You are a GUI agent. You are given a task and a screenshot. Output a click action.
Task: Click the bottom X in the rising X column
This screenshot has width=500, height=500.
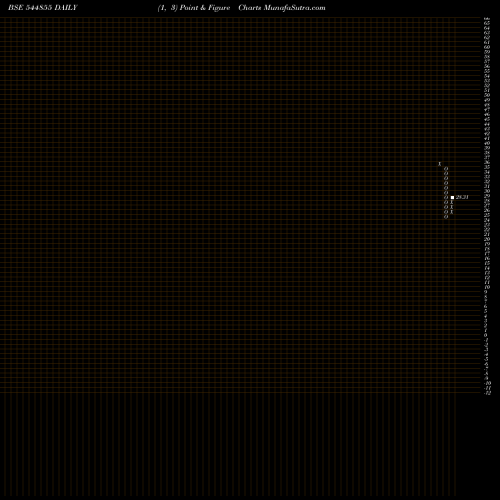451,212
